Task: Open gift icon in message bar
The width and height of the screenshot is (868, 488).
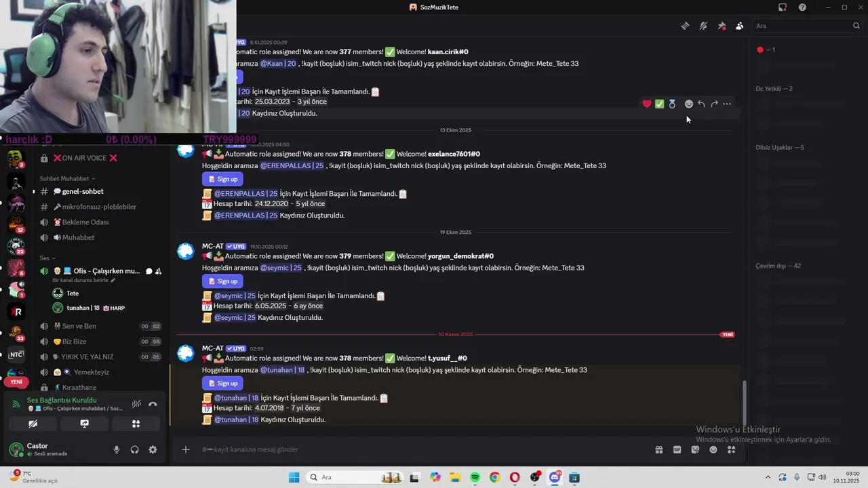Action: pos(658,449)
